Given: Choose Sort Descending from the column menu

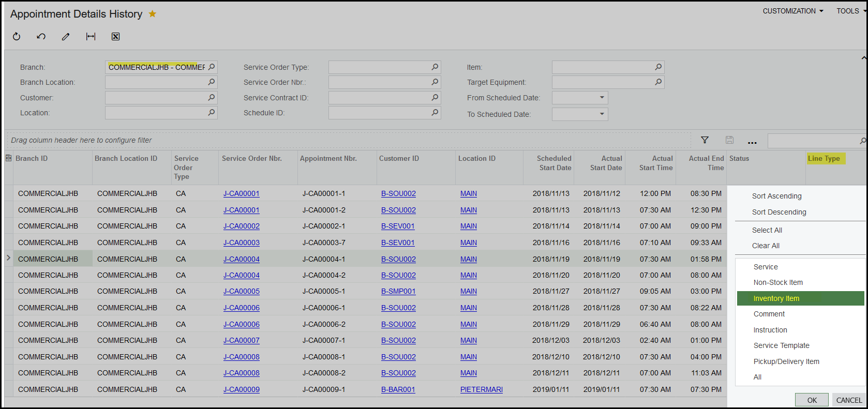Looking at the screenshot, I should (779, 212).
